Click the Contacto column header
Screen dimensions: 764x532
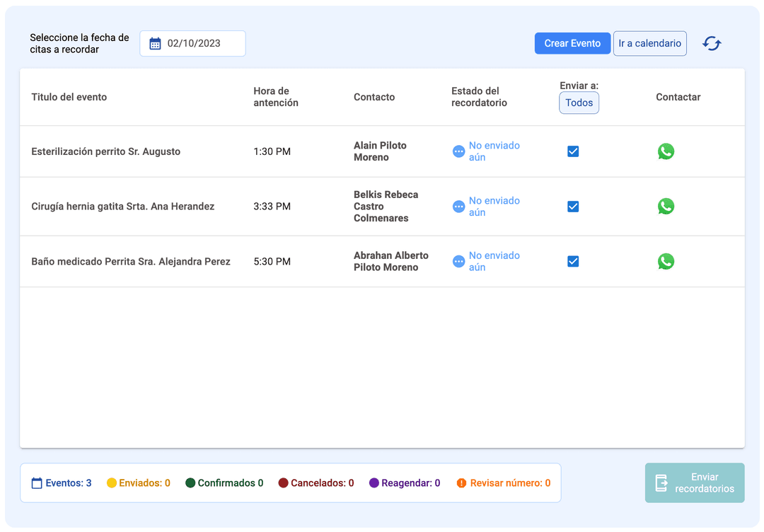374,97
